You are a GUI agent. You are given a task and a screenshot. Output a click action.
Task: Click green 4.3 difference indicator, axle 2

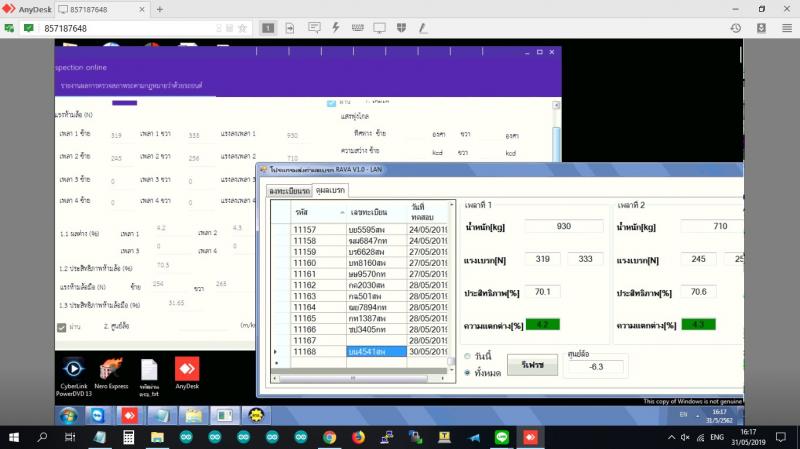pos(698,325)
